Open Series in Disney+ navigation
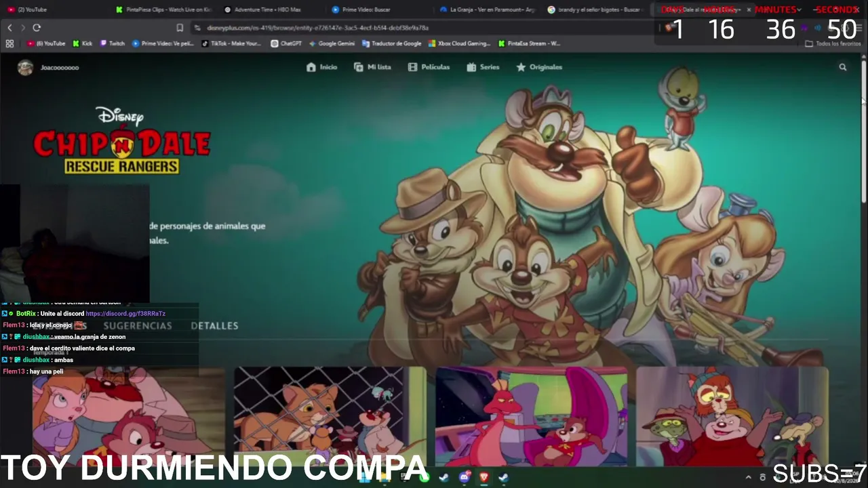This screenshot has width=868, height=488. tap(483, 67)
